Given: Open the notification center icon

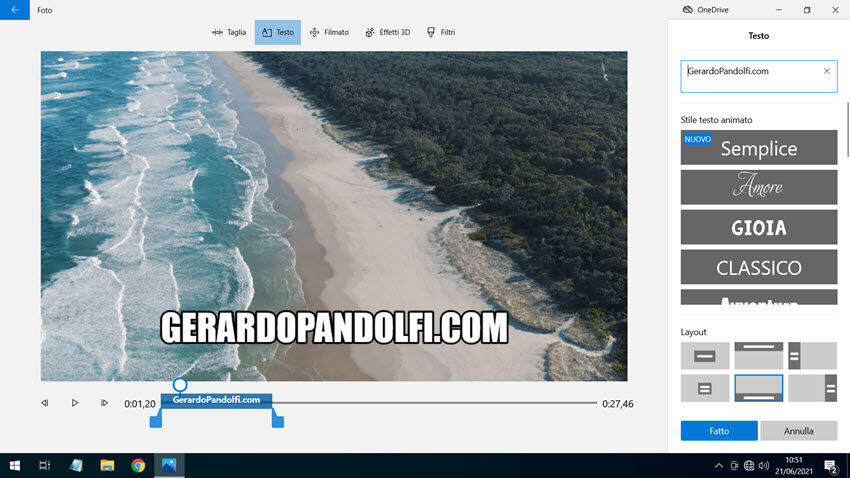Looking at the screenshot, I should [x=831, y=466].
